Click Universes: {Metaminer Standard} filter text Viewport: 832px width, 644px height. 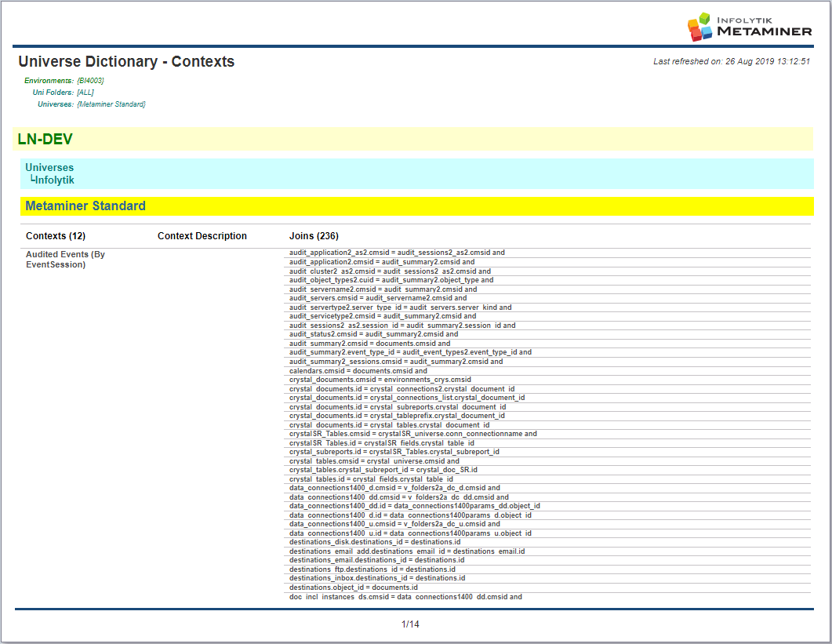[91, 104]
